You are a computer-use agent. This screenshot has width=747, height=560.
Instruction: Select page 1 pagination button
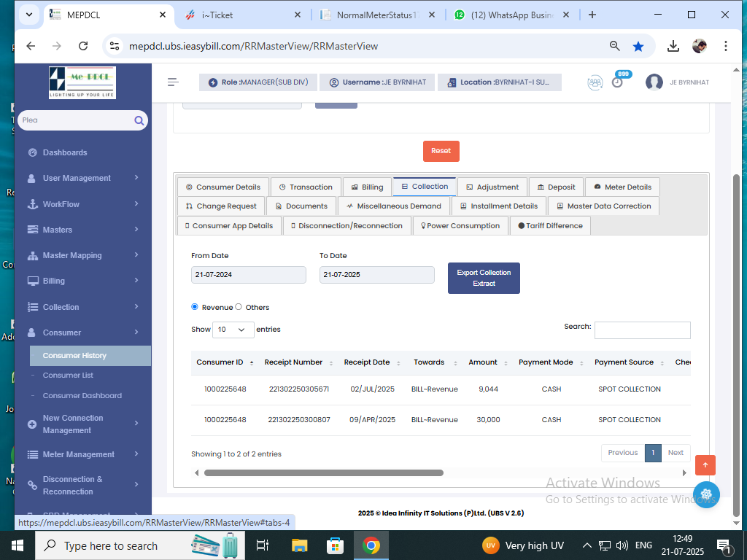653,453
